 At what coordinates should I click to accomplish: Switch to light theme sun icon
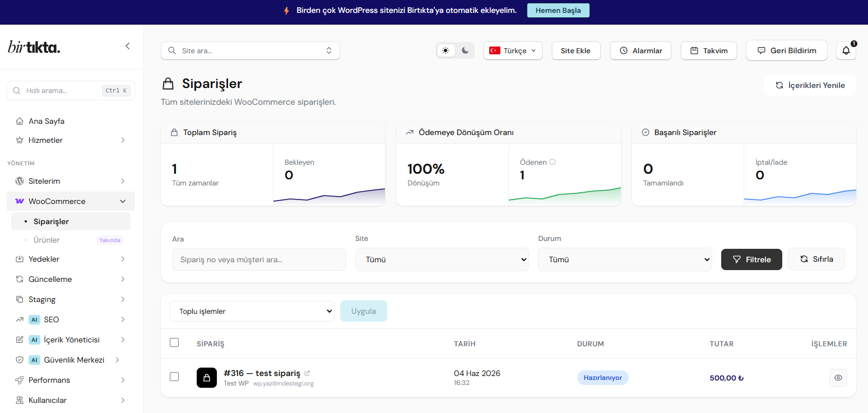tap(445, 50)
